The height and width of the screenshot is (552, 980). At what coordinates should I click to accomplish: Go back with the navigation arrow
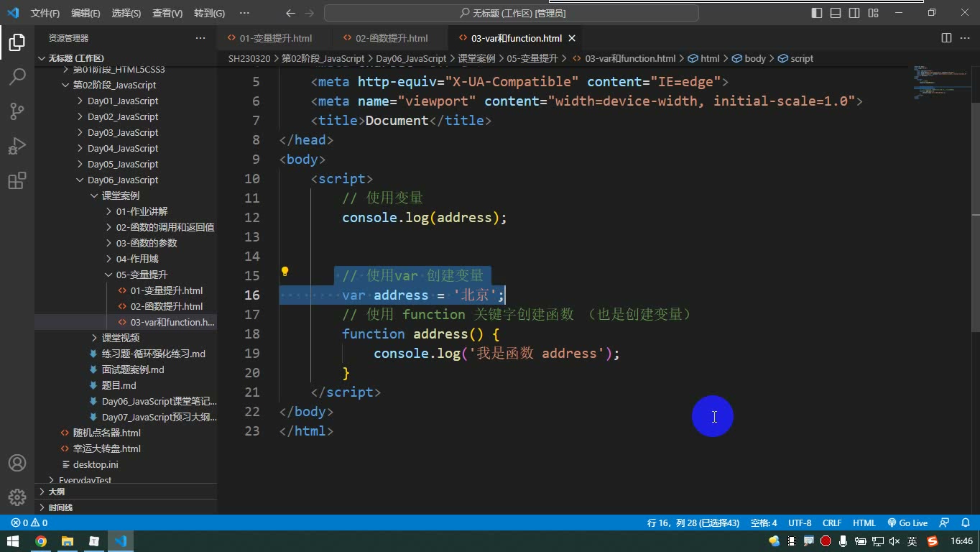coord(290,13)
